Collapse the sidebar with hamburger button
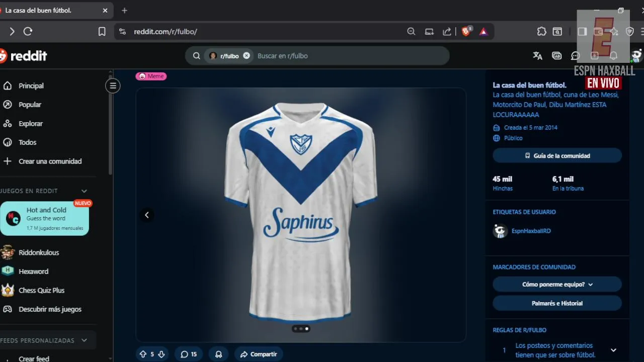The height and width of the screenshot is (362, 644). click(x=113, y=85)
